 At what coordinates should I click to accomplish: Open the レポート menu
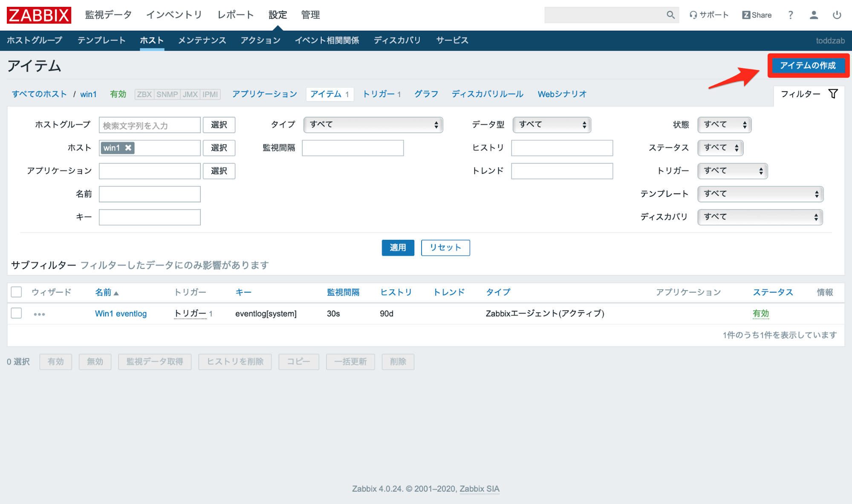(x=236, y=15)
